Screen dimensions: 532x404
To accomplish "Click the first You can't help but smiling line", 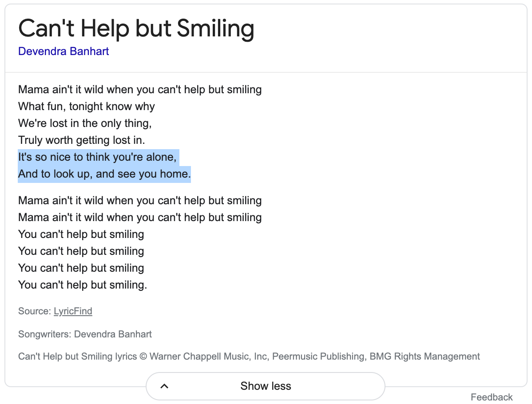I will click(x=81, y=234).
